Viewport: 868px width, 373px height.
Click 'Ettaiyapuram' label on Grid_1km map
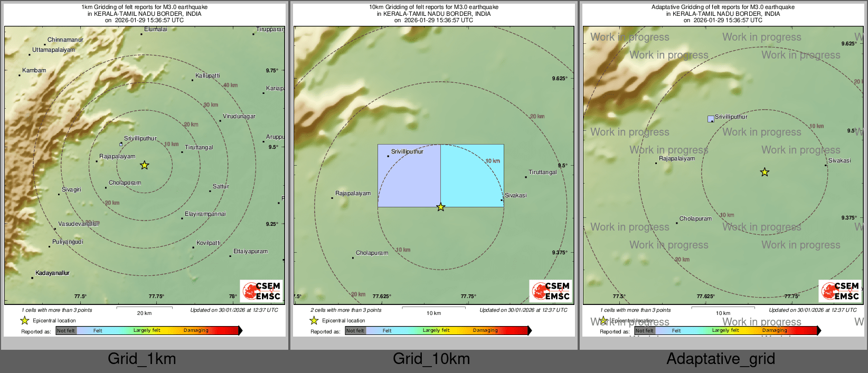[251, 251]
